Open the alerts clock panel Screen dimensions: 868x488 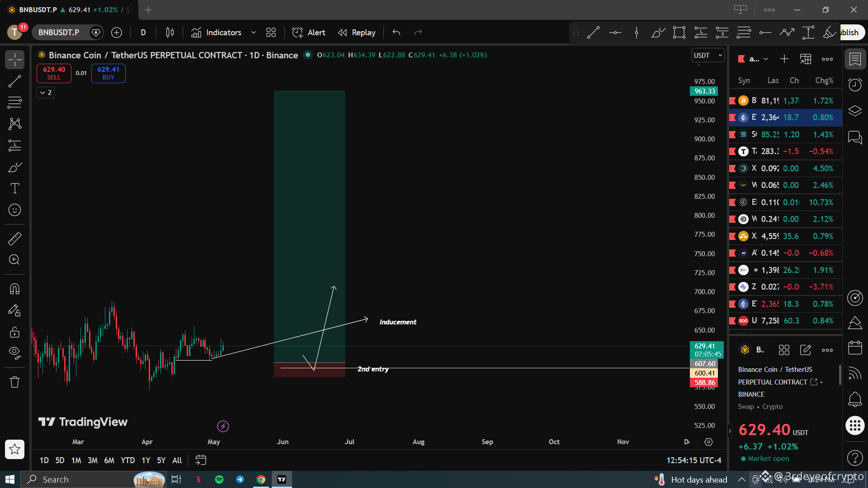point(855,84)
